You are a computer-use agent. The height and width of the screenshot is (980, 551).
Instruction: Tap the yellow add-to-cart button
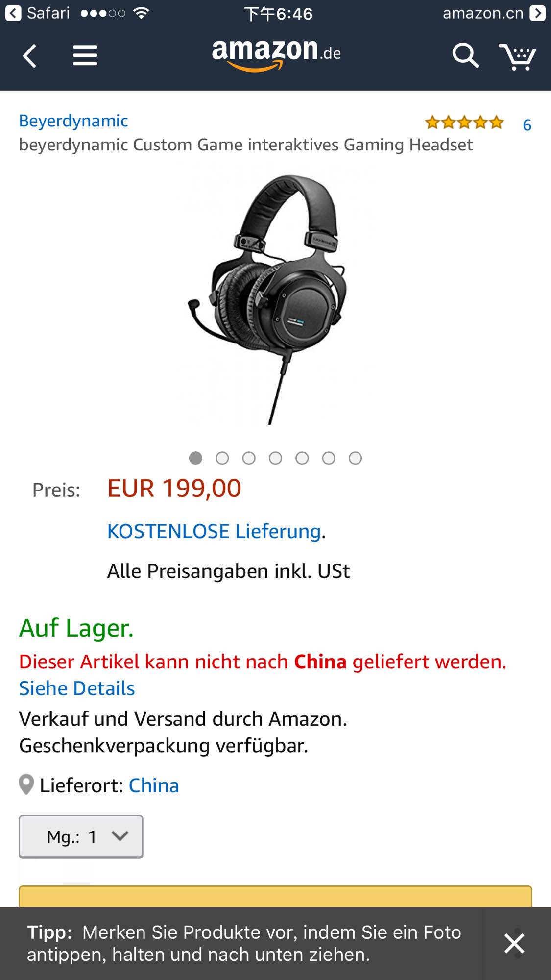pos(275,896)
